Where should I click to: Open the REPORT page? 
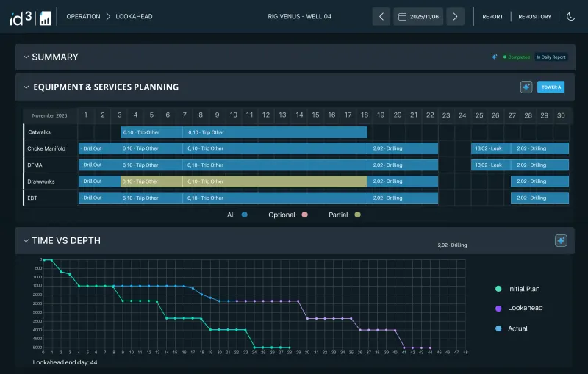point(492,16)
